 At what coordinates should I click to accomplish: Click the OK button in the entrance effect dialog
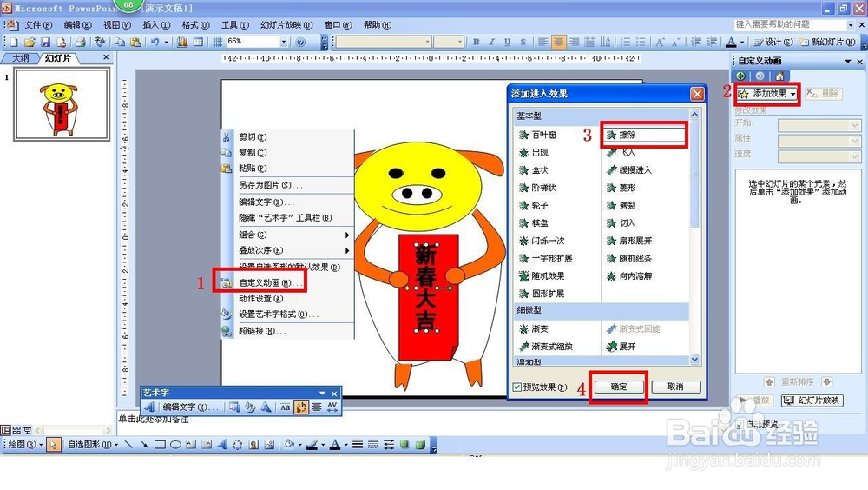pyautogui.click(x=619, y=387)
